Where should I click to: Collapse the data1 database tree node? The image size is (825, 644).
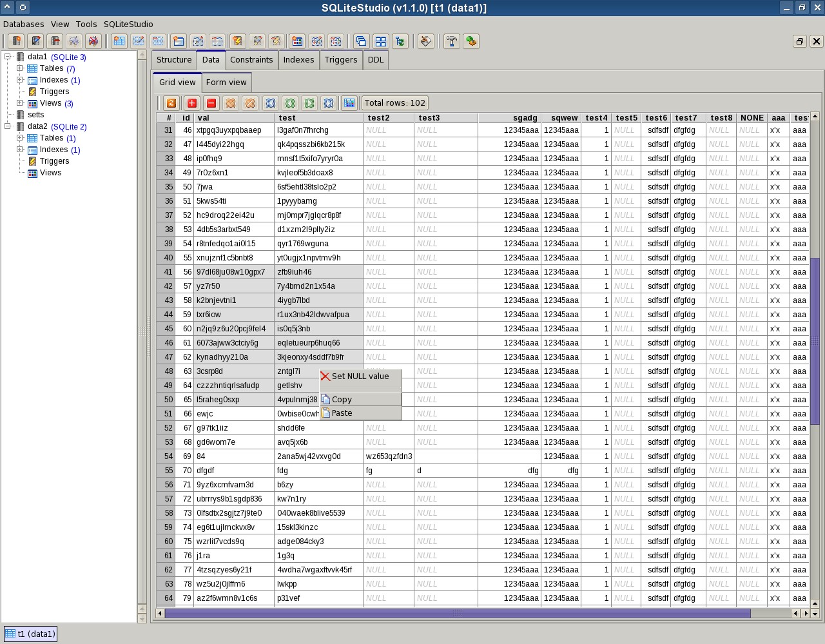(8, 57)
